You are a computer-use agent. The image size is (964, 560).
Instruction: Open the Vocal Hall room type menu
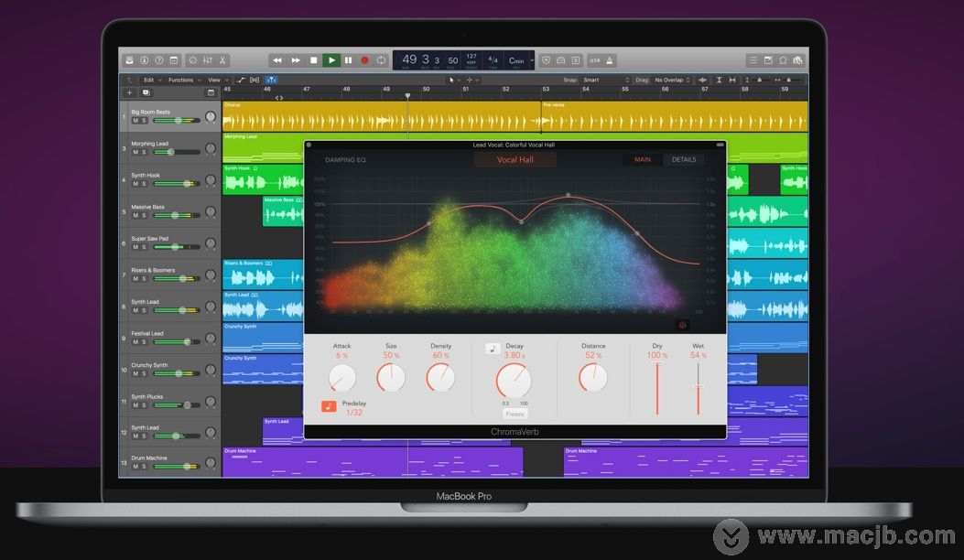(515, 160)
